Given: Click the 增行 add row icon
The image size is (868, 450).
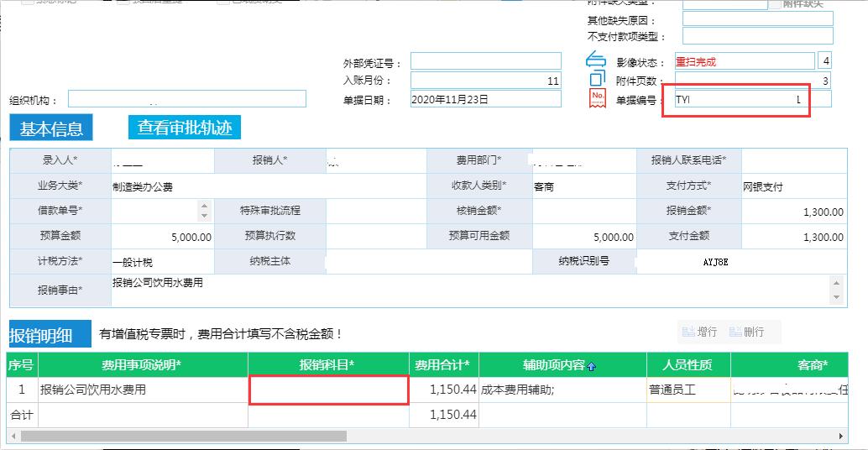Looking at the screenshot, I should click(x=688, y=332).
